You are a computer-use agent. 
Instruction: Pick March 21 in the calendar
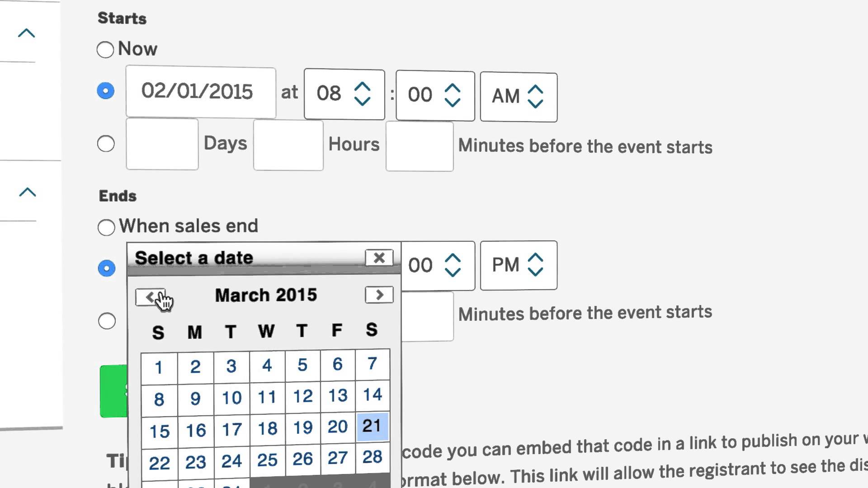[372, 426]
